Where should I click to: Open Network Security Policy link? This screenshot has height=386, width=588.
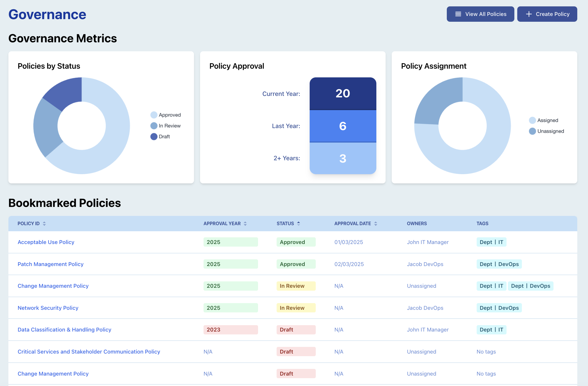tap(48, 308)
